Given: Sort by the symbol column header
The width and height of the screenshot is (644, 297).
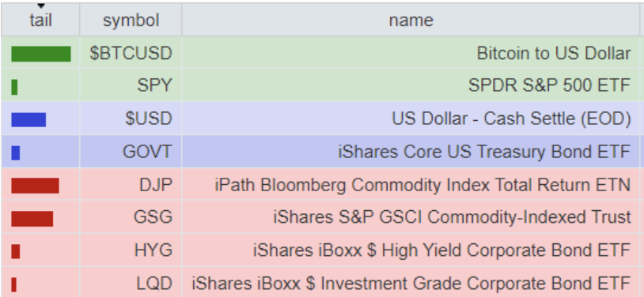Looking at the screenshot, I should tap(131, 20).
